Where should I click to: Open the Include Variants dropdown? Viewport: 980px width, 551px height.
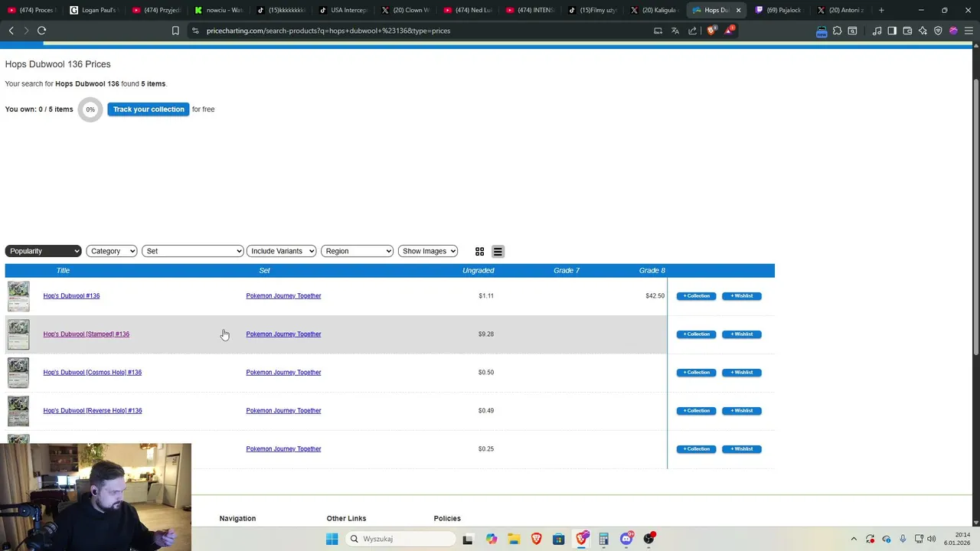tap(281, 251)
